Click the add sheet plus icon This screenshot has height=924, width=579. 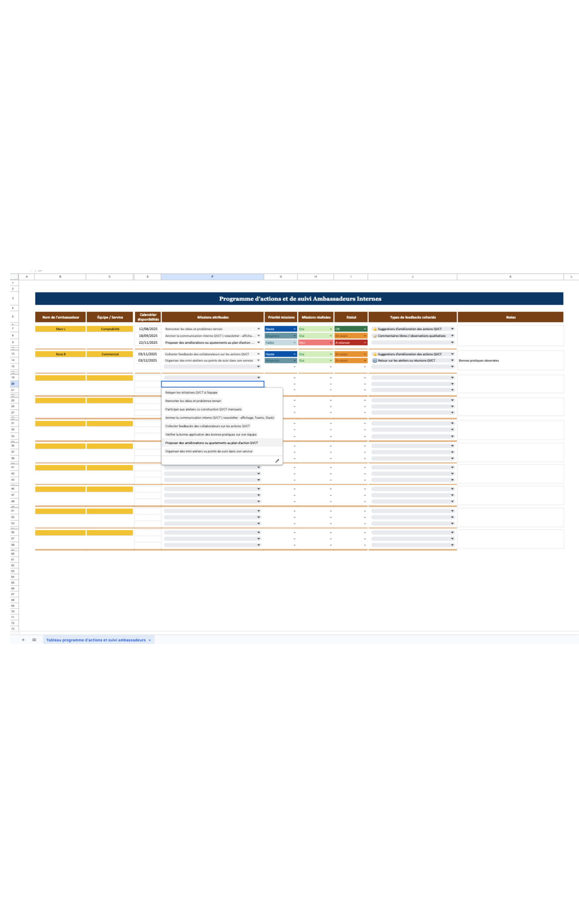click(23, 640)
